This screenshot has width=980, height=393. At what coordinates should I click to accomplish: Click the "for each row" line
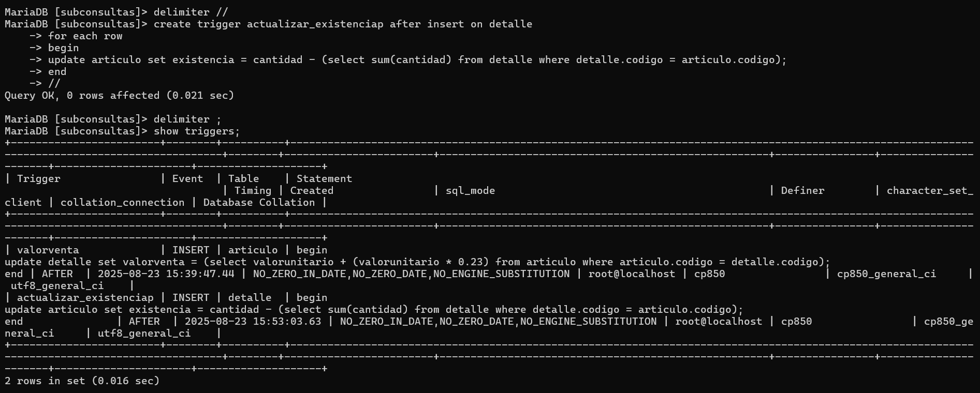[x=85, y=36]
